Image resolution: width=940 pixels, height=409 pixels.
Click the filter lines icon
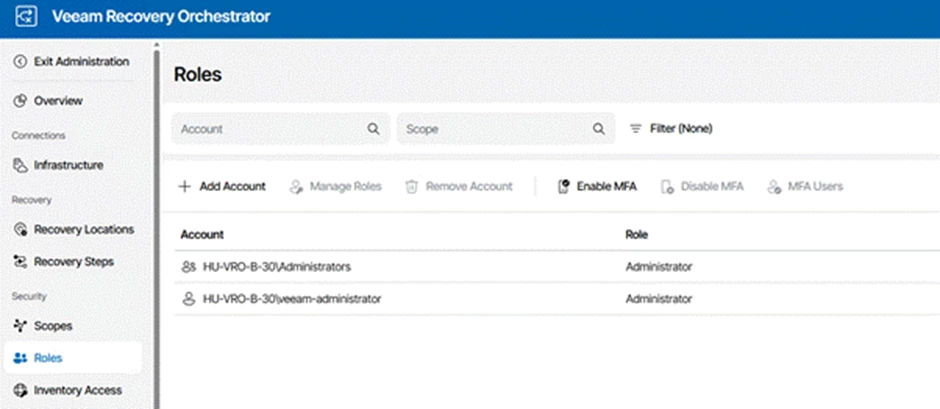(x=636, y=129)
